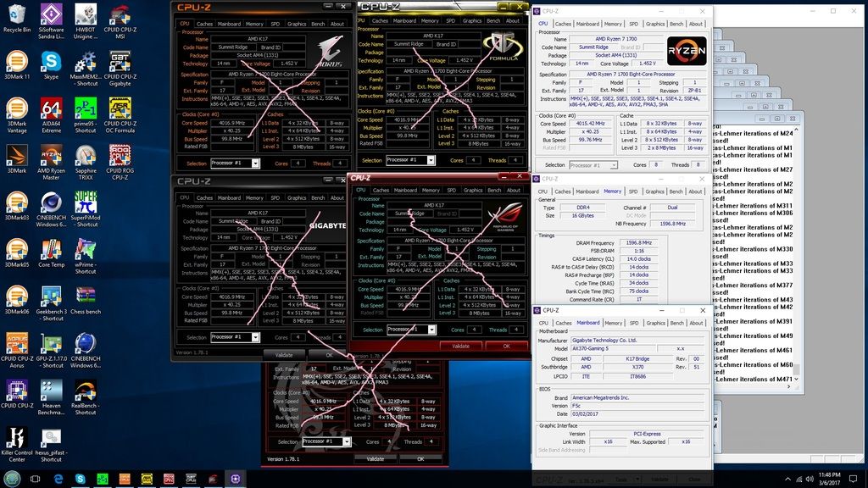Open Graphics tab in the CPU-Z Mainboard window

click(655, 323)
